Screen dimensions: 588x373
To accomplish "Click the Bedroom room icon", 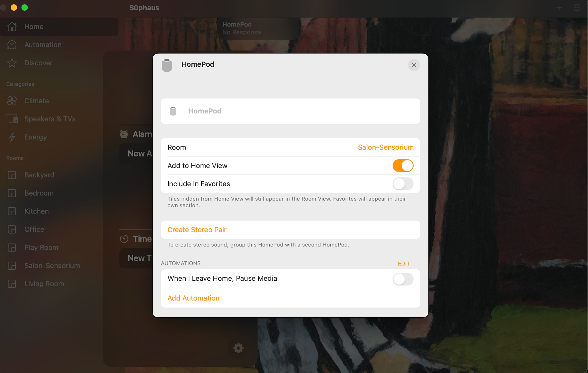I will click(12, 193).
